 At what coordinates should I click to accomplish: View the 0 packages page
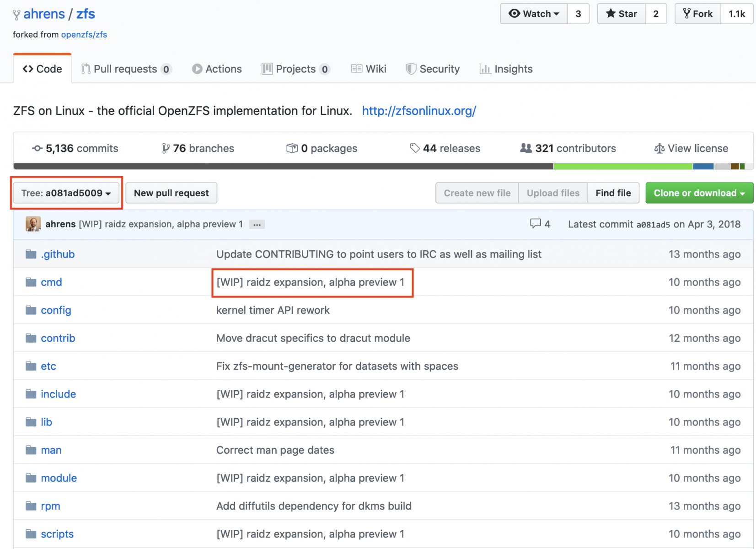[322, 148]
